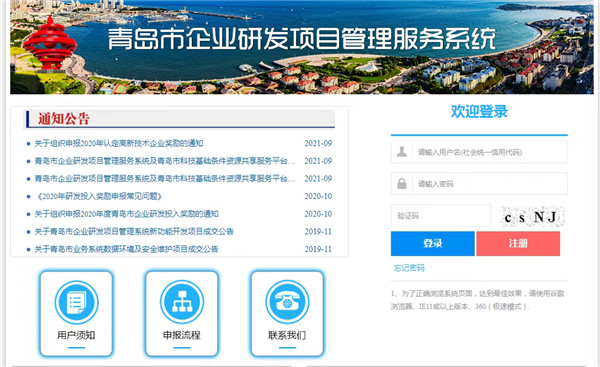Click the 通知公告 section heading
The width and height of the screenshot is (600, 367).
64,119
